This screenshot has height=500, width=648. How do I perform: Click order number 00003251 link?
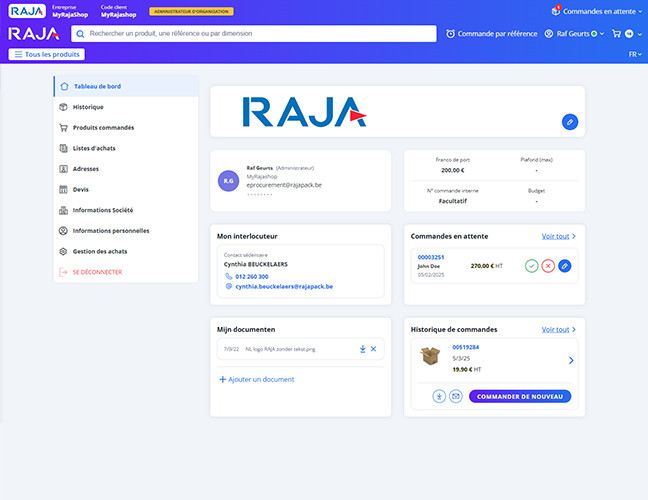point(431,257)
